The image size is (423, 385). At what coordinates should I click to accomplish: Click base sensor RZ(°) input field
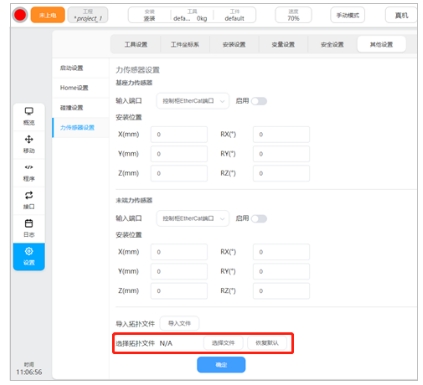pos(281,173)
